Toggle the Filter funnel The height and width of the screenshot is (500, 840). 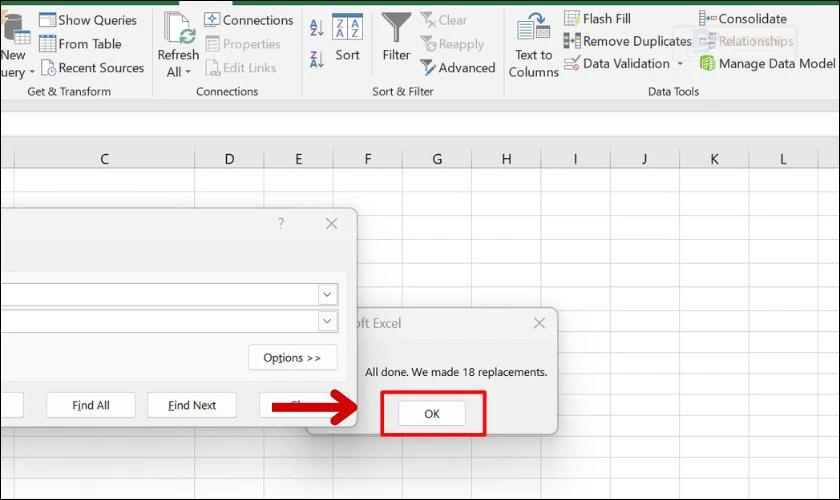396,38
